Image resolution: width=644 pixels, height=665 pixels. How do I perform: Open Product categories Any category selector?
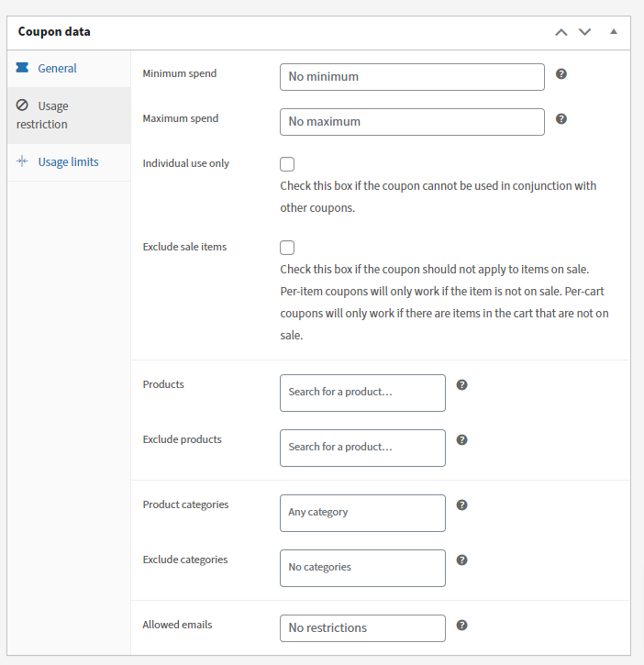[362, 513]
